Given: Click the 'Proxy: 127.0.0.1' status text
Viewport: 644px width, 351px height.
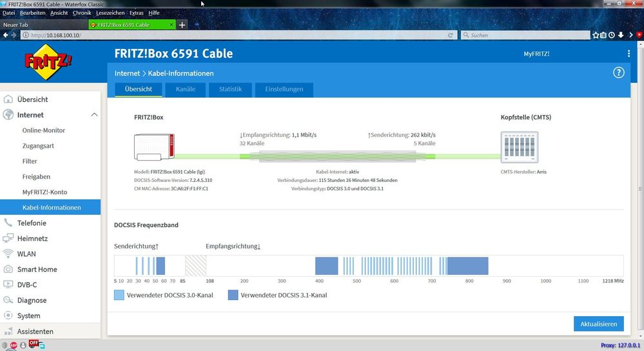Looking at the screenshot, I should click(620, 345).
